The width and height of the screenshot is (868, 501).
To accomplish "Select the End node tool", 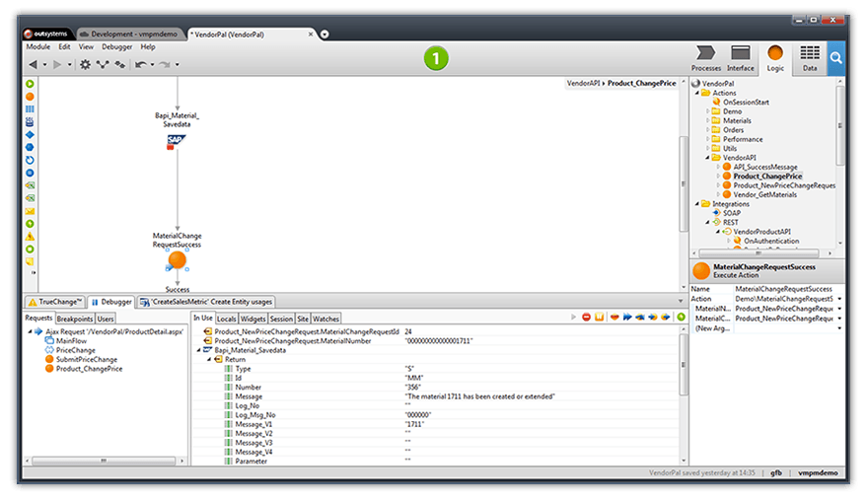I will pos(30,250).
